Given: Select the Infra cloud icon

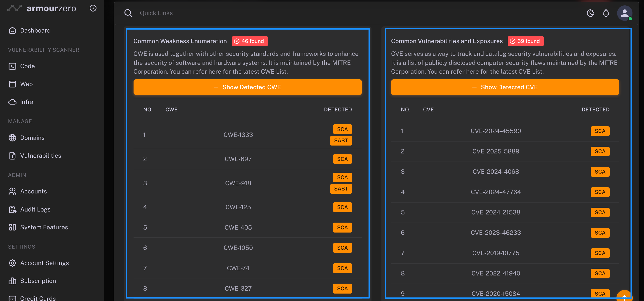Looking at the screenshot, I should tap(12, 102).
